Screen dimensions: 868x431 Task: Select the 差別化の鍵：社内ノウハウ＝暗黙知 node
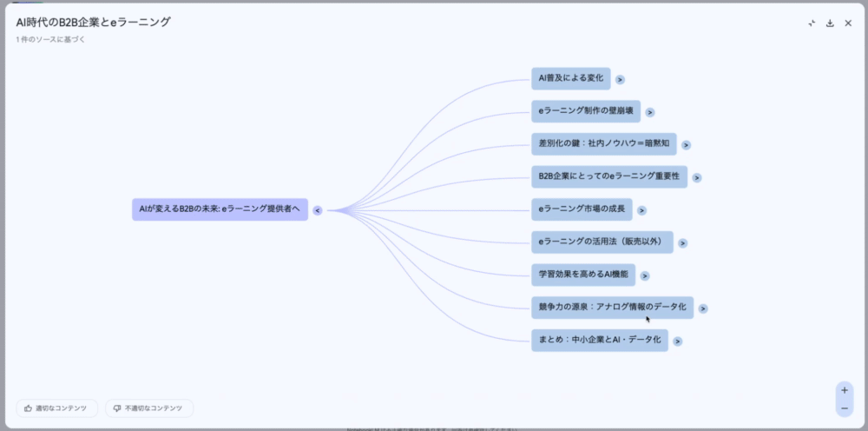[x=604, y=144]
